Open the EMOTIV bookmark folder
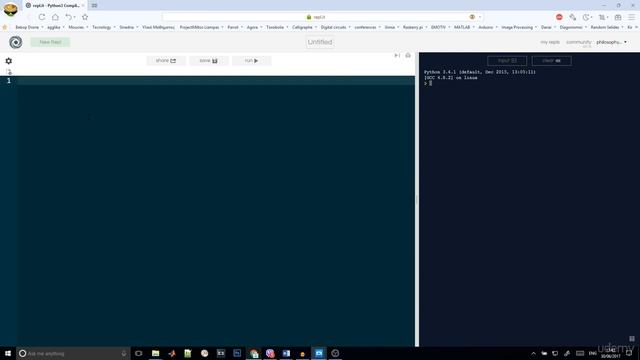The image size is (640, 360). [x=440, y=27]
